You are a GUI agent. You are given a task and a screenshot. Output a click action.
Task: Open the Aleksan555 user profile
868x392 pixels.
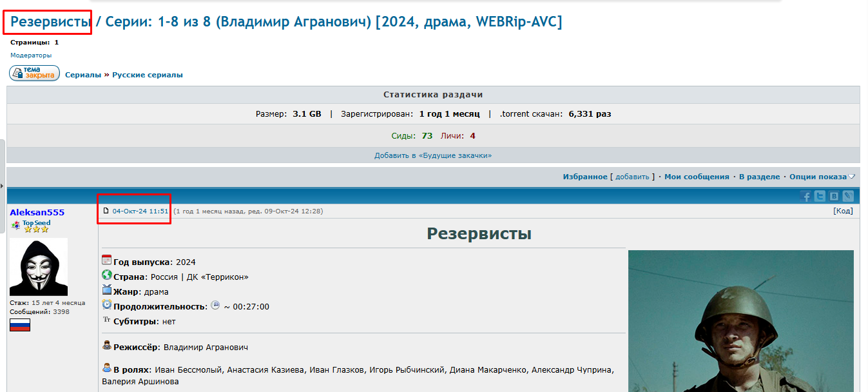click(x=37, y=212)
